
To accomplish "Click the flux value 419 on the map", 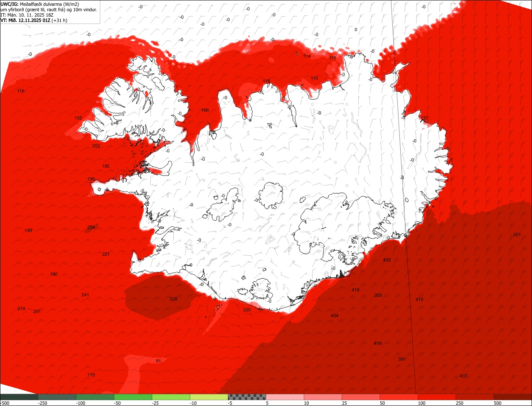I will point(355,290).
